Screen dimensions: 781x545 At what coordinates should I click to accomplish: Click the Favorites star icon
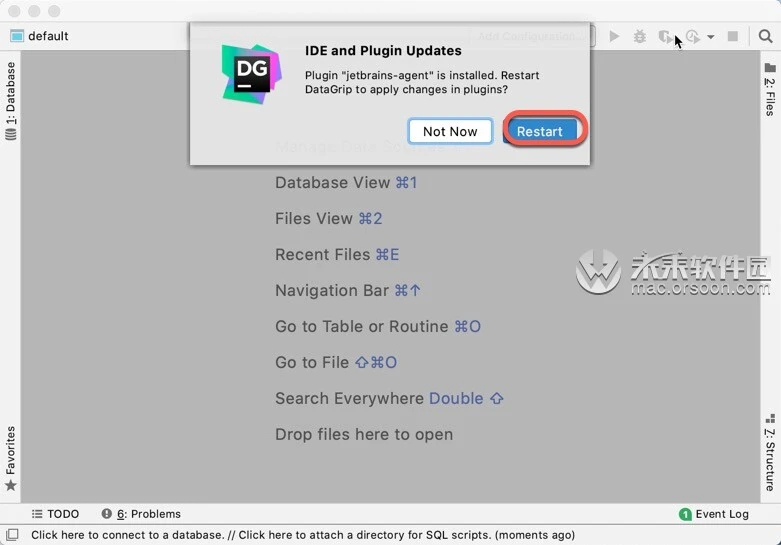10,485
